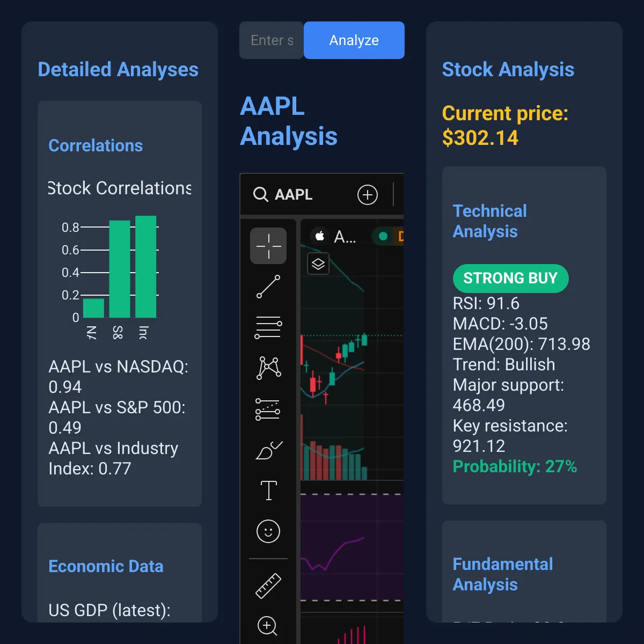Select the ruler measure tool

(268, 586)
